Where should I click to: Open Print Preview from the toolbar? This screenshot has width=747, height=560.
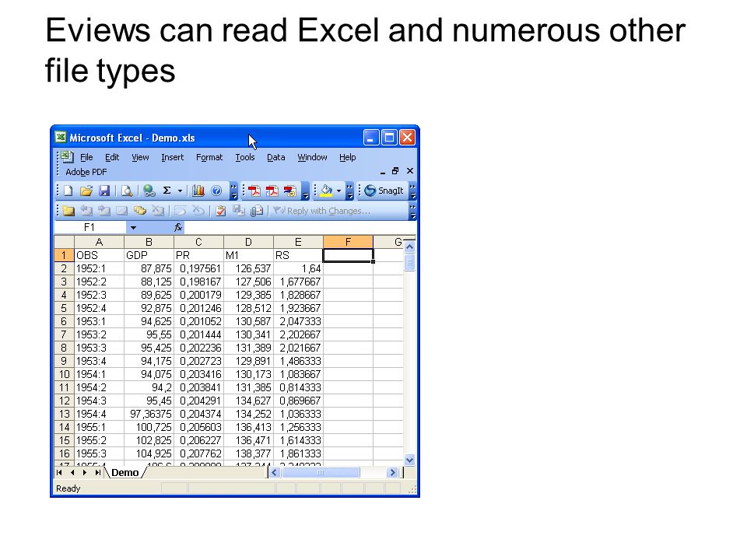coord(127,191)
